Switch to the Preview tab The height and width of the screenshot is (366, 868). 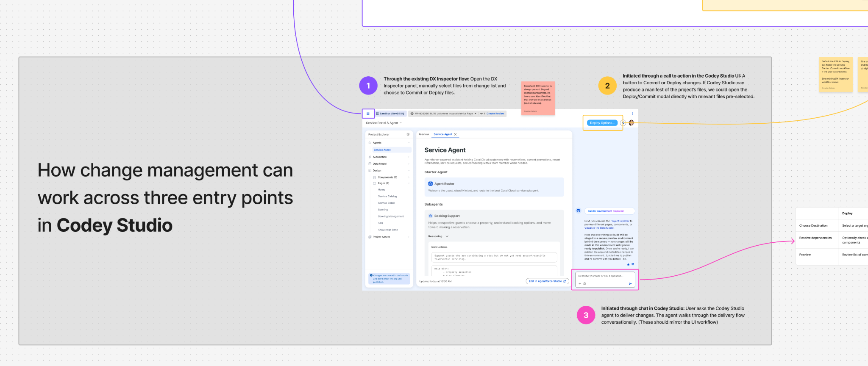click(x=424, y=134)
